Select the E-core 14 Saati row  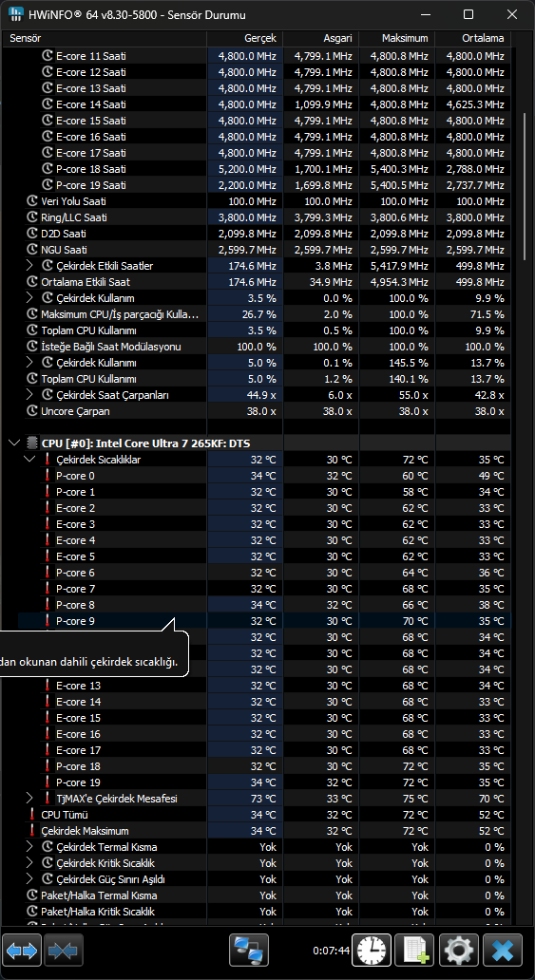click(x=264, y=104)
